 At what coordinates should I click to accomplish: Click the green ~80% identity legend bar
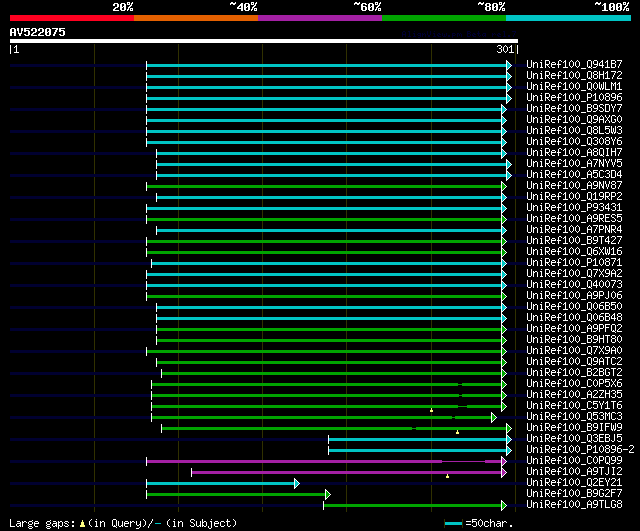[x=444, y=18]
